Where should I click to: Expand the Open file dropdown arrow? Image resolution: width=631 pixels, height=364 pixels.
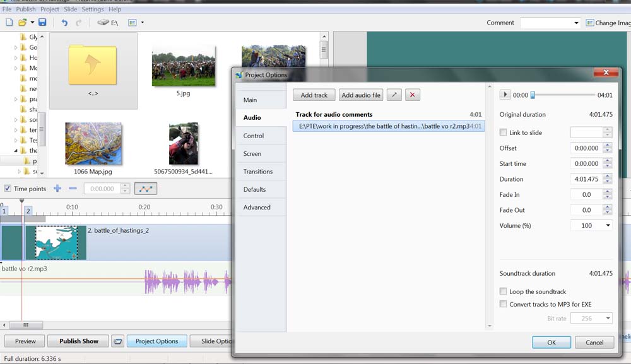32,23
